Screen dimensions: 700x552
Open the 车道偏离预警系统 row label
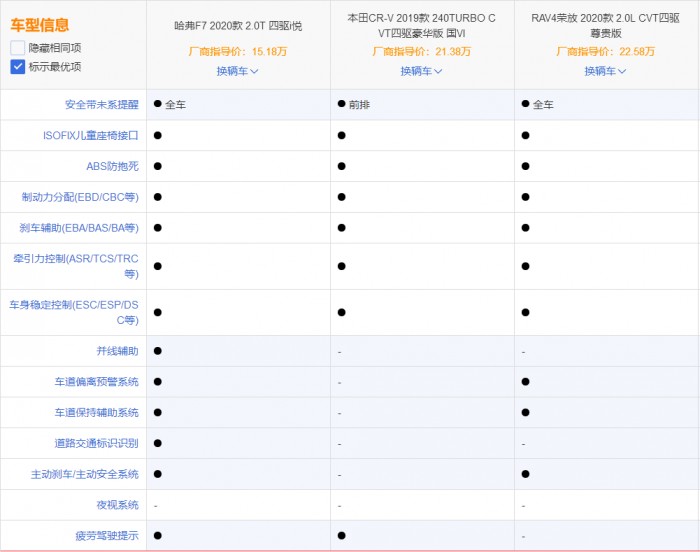96,382
